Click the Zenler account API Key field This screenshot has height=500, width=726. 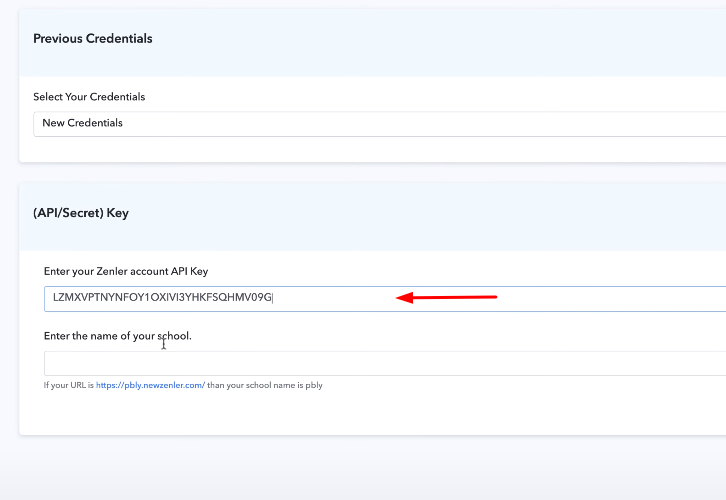[385, 299]
